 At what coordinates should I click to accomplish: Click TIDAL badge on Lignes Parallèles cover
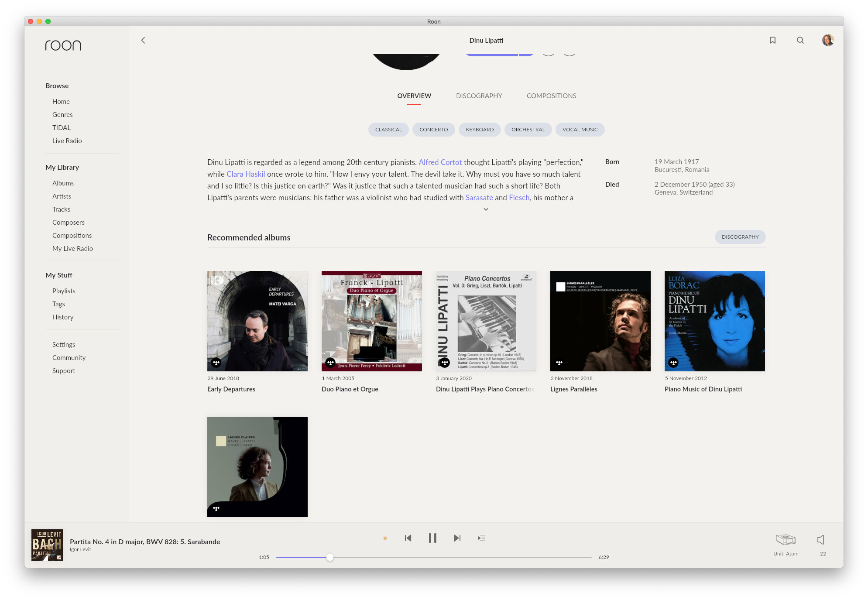[559, 363]
